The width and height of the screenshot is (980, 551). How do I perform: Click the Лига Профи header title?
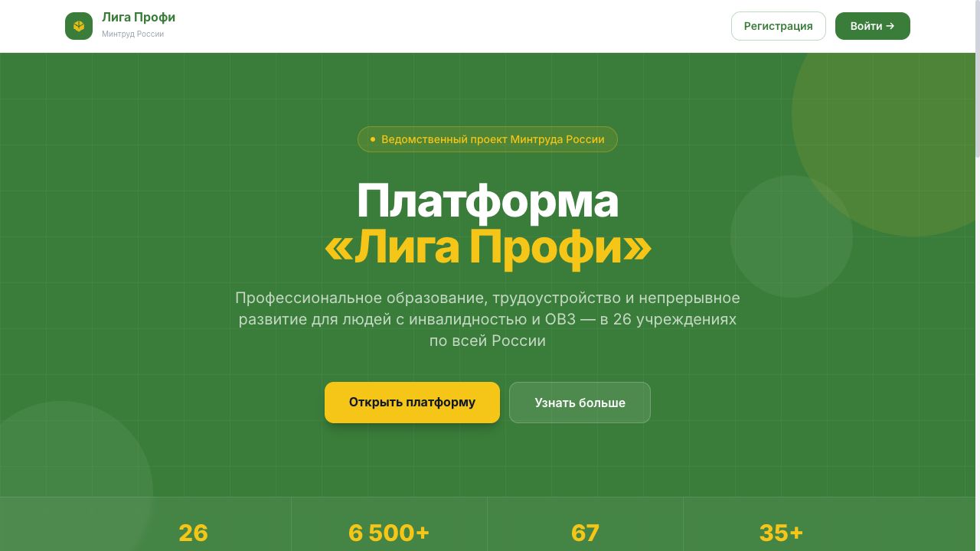(x=139, y=18)
